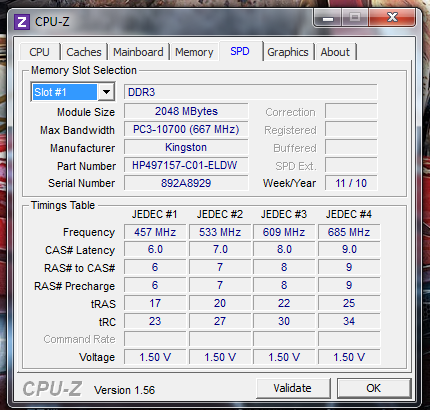
Task: Click JEDEC #3 frequency 609 MHz
Action: (x=284, y=232)
